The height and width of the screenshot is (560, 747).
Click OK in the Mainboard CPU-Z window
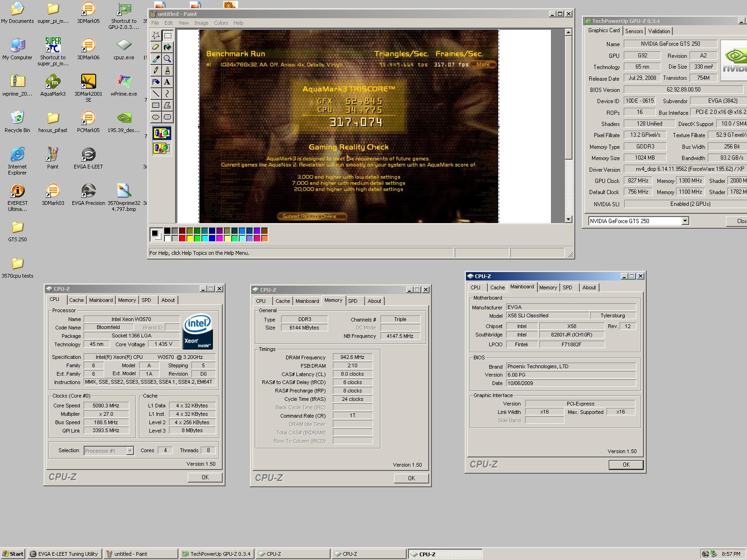click(626, 465)
